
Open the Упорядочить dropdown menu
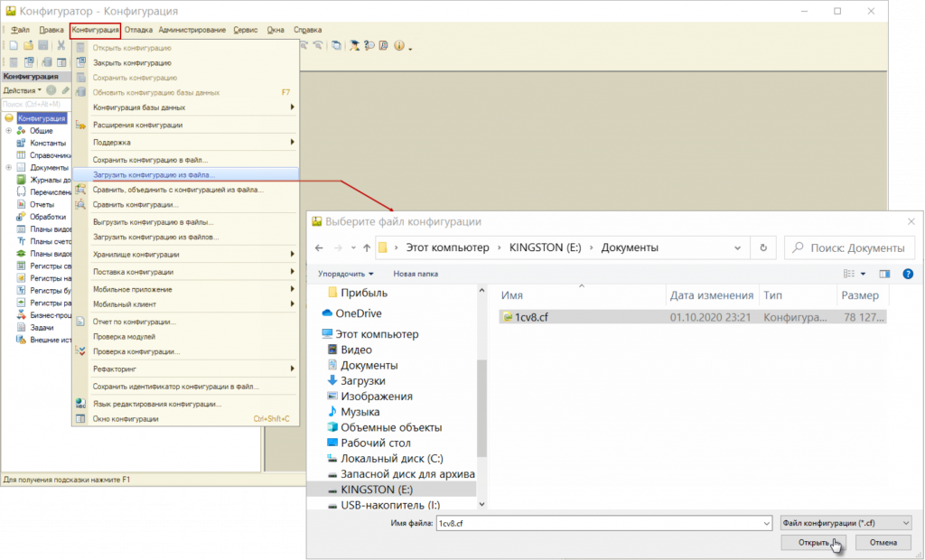(346, 274)
